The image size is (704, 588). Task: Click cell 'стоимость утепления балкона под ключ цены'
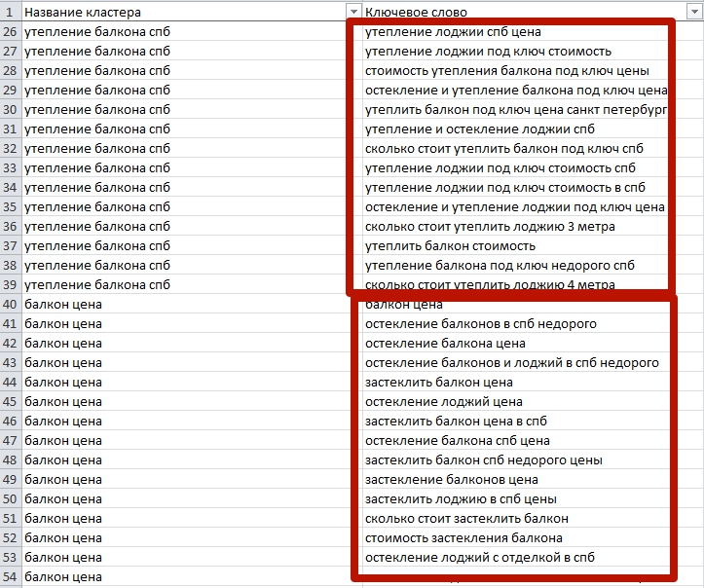point(532,70)
